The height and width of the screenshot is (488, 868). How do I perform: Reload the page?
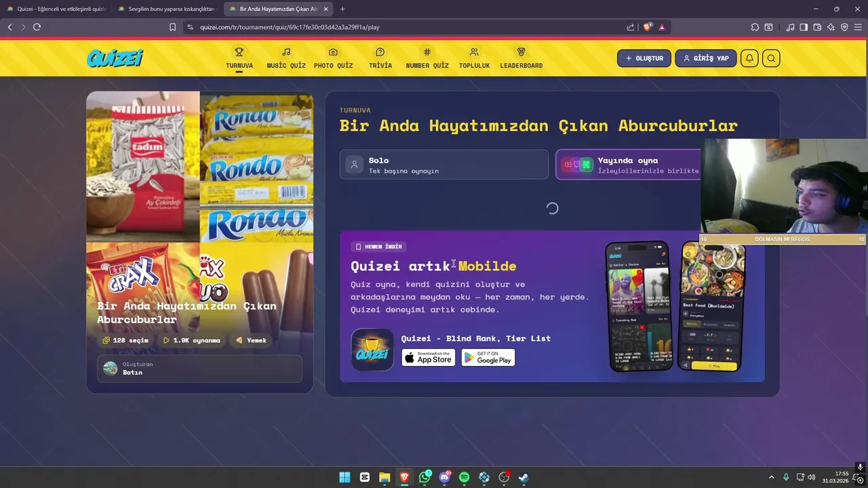tap(37, 27)
